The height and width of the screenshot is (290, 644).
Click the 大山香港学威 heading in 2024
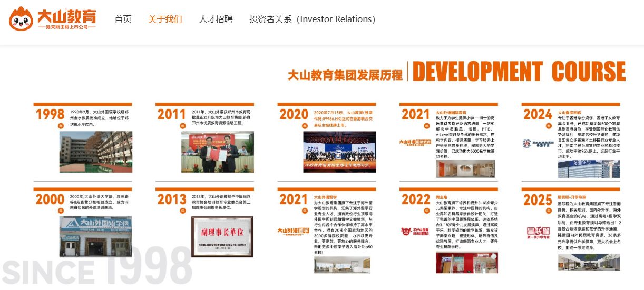(x=569, y=112)
